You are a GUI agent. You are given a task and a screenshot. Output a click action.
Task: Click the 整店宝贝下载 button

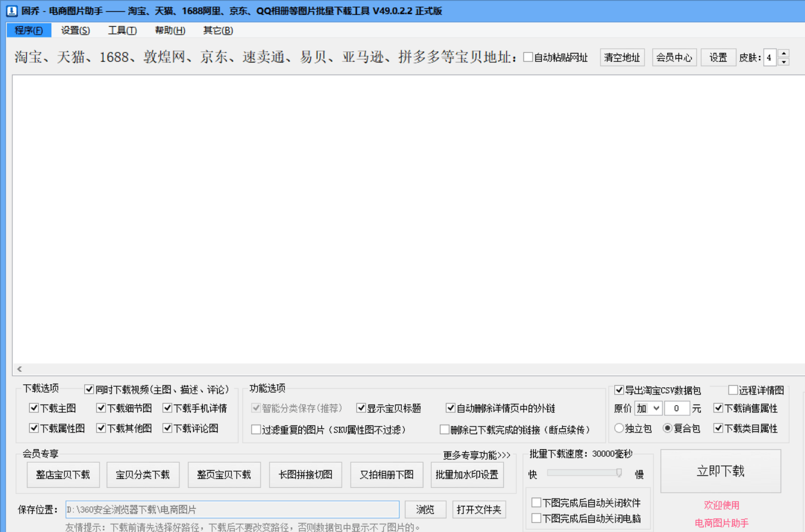(x=63, y=475)
